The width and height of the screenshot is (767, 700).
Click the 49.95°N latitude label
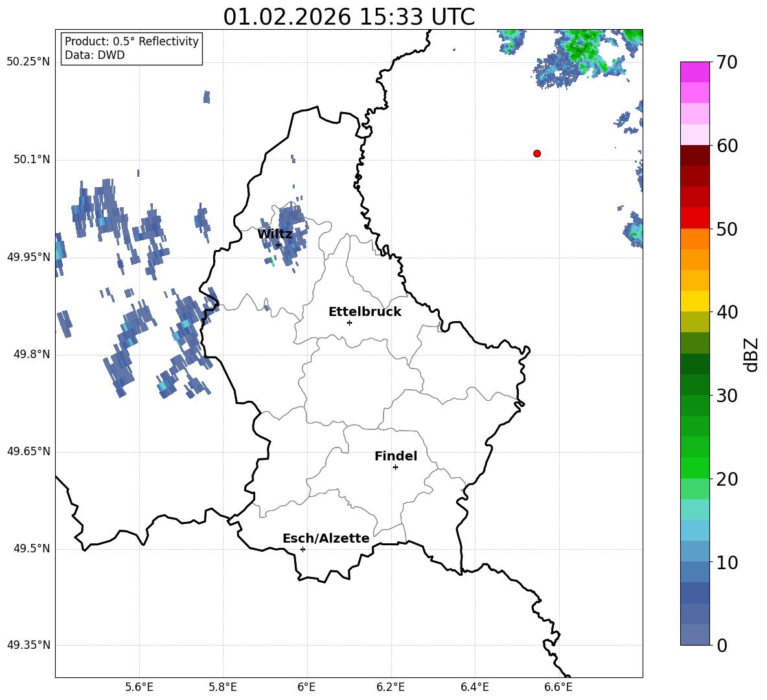click(x=28, y=257)
